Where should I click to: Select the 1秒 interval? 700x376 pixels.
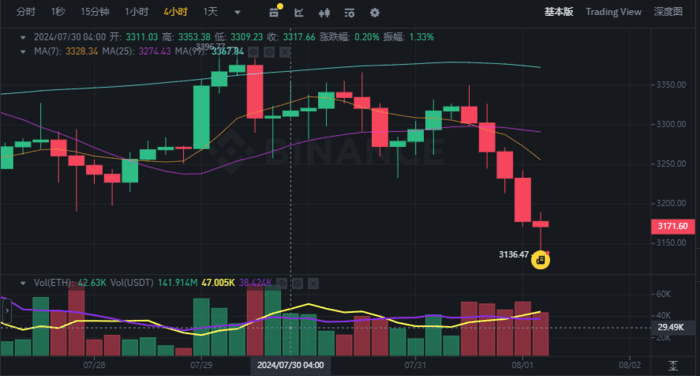point(58,12)
